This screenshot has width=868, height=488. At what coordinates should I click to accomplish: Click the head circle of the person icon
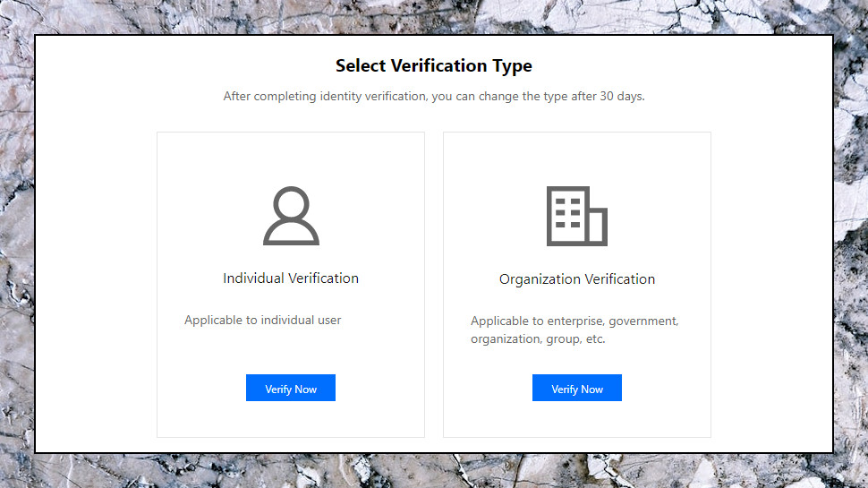[x=291, y=201]
